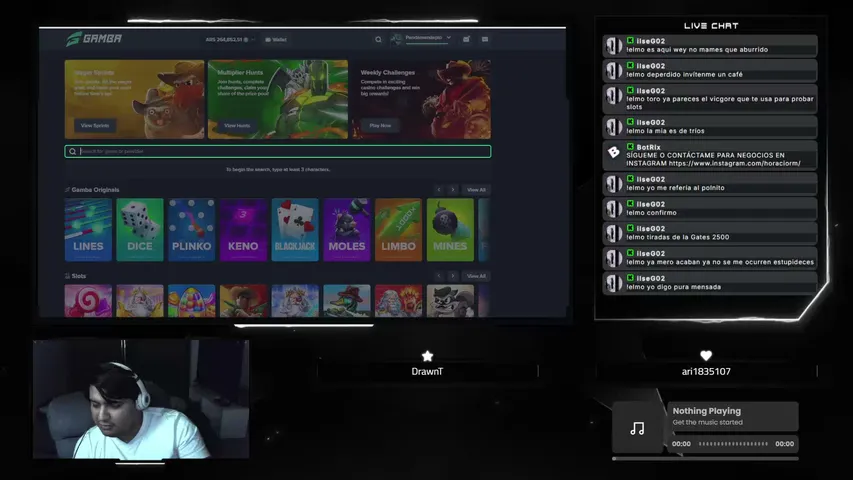The height and width of the screenshot is (480, 853).
Task: Focus the game or provider search field
Action: click(x=277, y=151)
